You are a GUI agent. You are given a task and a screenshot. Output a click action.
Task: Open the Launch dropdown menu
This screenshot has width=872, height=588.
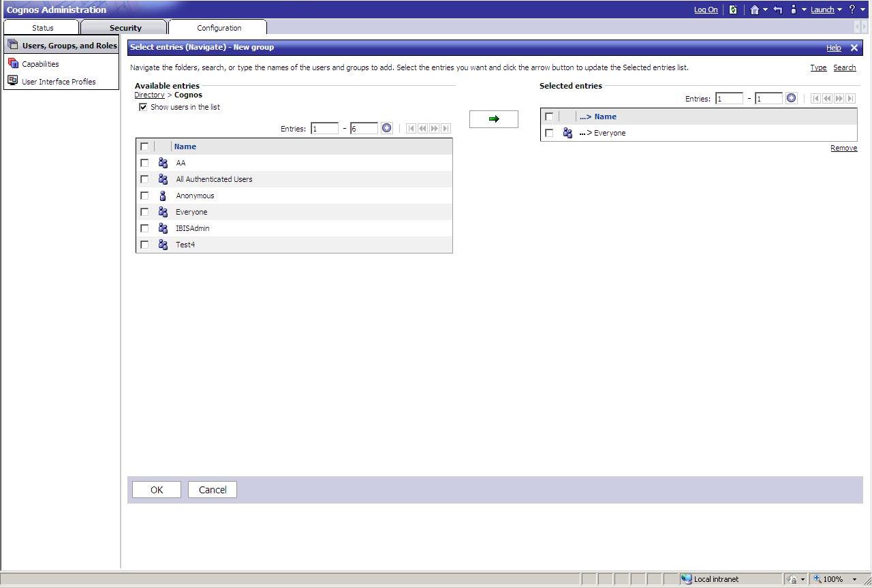pos(823,9)
